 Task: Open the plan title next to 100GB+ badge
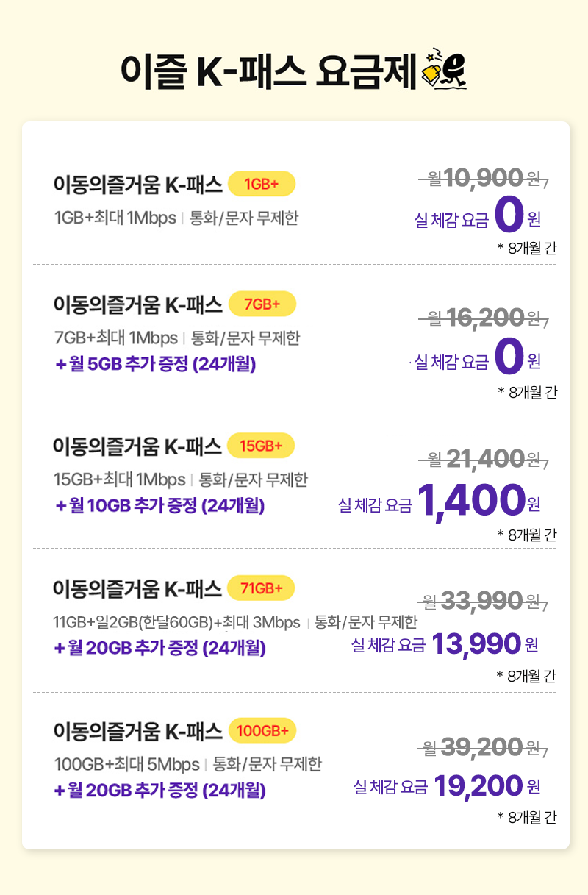pos(138,731)
